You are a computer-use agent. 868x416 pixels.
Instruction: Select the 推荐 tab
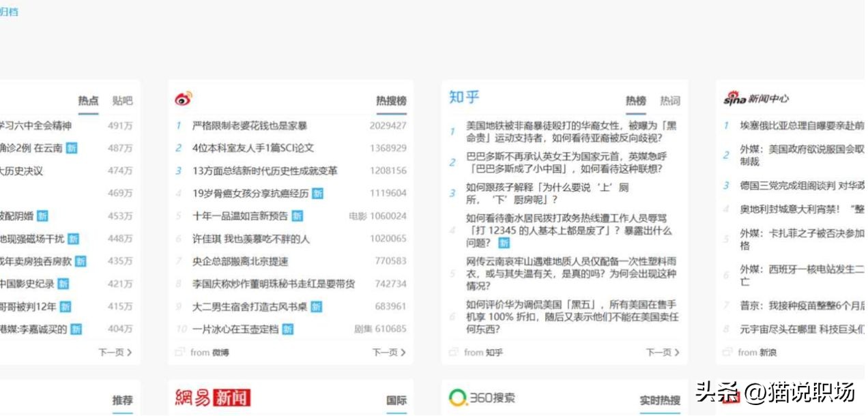coord(121,400)
